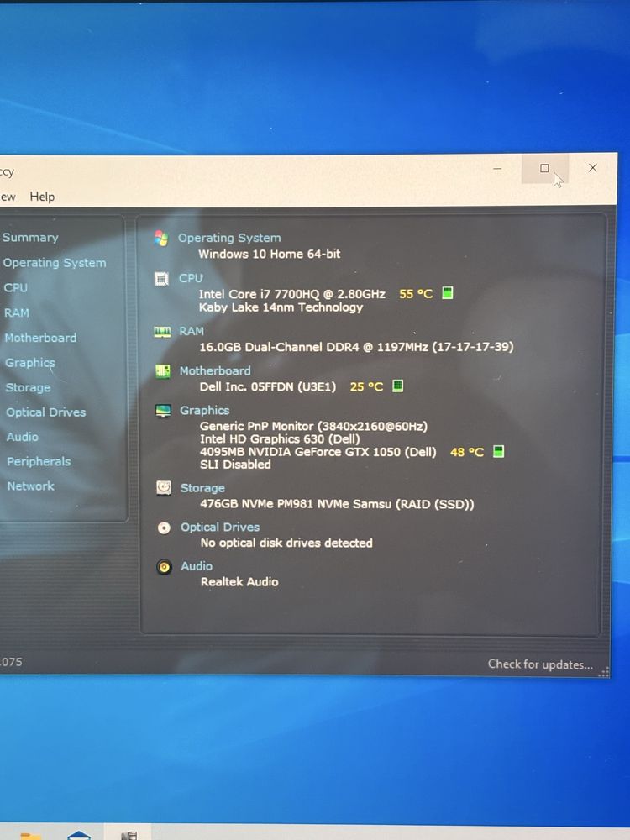Open the Help menu
The height and width of the screenshot is (840, 630).
tap(42, 197)
